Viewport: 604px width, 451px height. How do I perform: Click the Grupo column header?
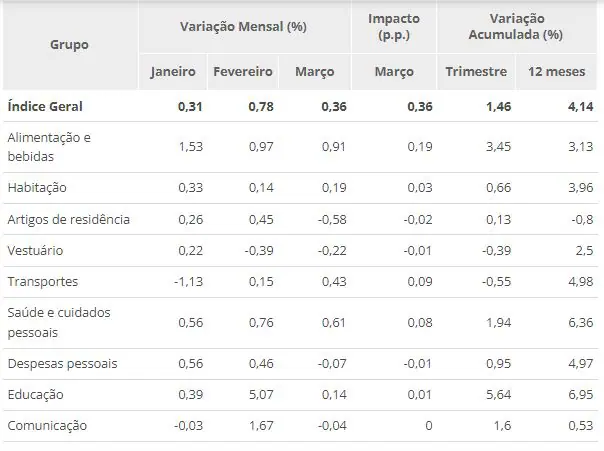(69, 45)
